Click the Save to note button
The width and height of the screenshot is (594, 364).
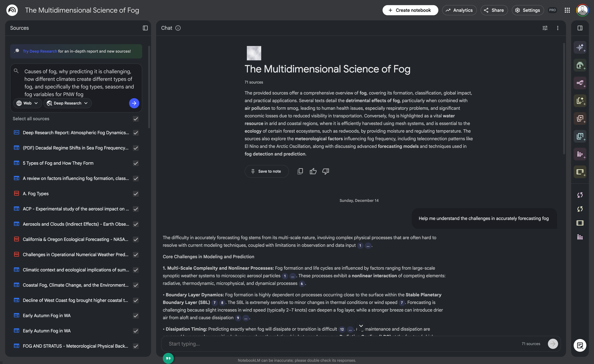[266, 171]
